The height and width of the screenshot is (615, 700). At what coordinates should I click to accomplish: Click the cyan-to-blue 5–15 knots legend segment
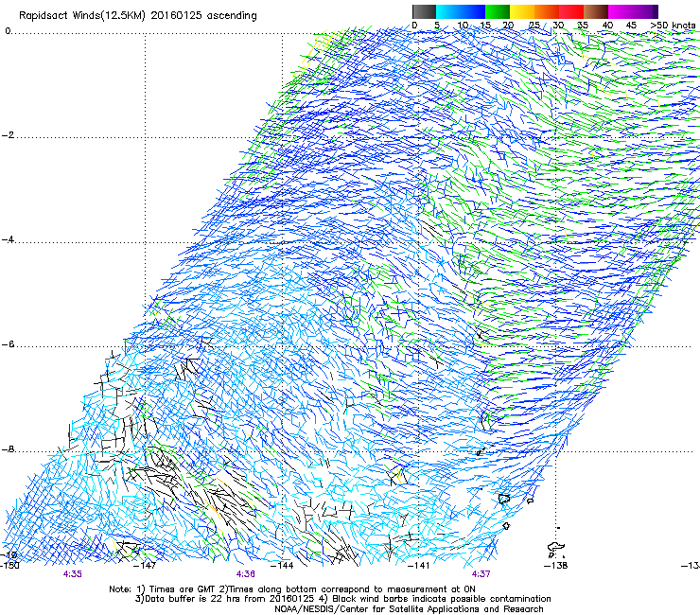[461, 11]
